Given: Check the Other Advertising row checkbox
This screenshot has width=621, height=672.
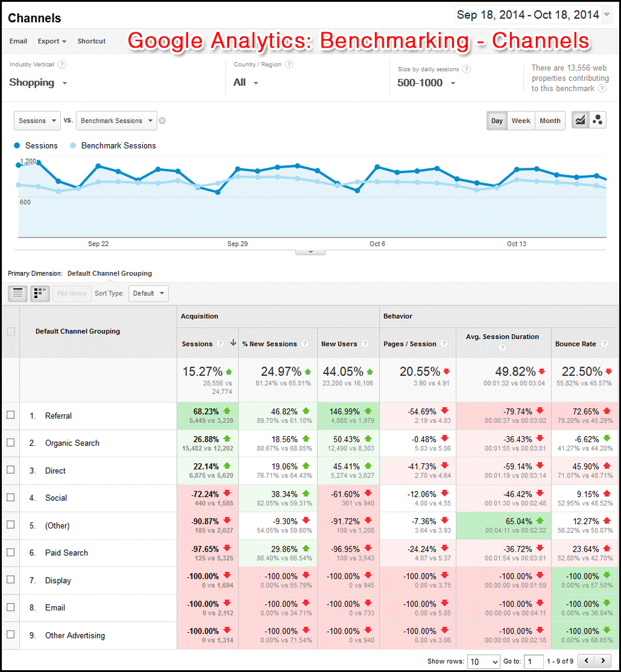Looking at the screenshot, I should 11,634.
